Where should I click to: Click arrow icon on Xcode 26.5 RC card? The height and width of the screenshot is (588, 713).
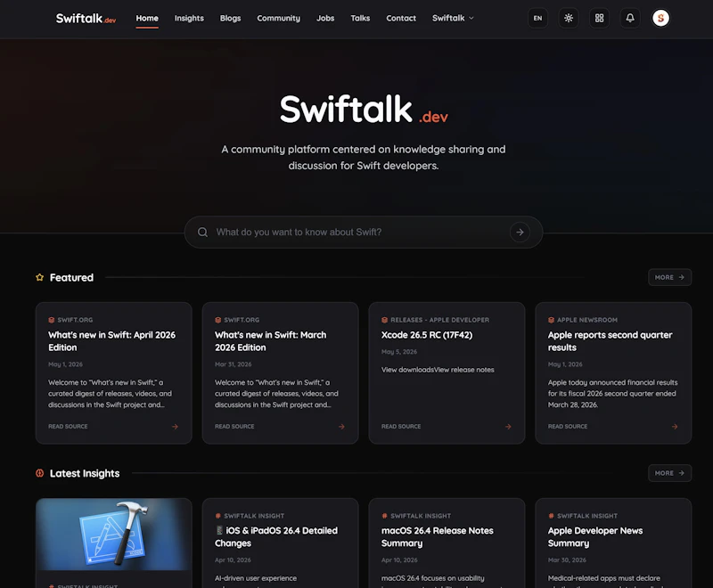click(x=508, y=426)
